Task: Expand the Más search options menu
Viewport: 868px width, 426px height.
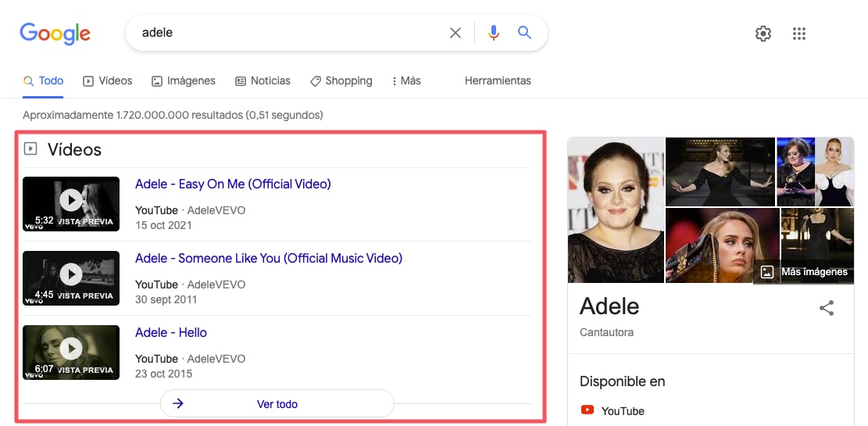Action: click(405, 81)
